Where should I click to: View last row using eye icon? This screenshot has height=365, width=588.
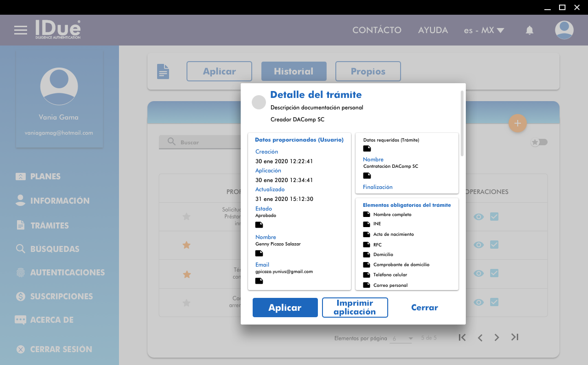point(479,302)
